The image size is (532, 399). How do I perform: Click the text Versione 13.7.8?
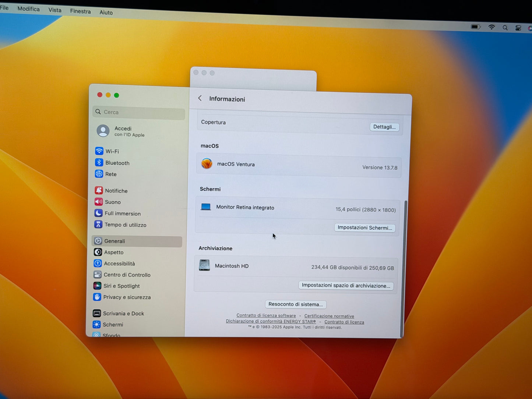click(380, 167)
